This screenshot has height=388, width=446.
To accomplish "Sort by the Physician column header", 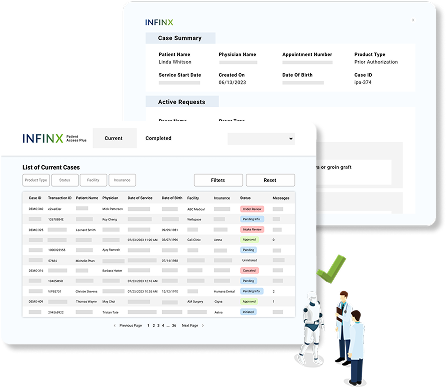I will 110,198.
